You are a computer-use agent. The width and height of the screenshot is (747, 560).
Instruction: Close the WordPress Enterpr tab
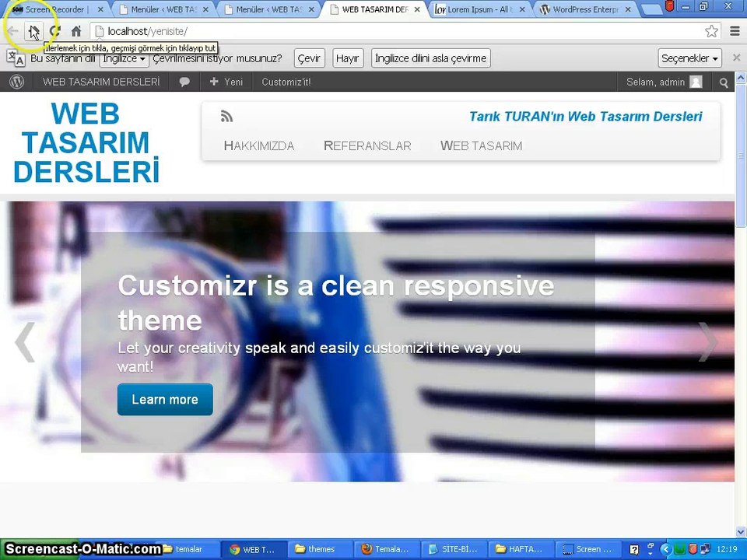pyautogui.click(x=628, y=9)
